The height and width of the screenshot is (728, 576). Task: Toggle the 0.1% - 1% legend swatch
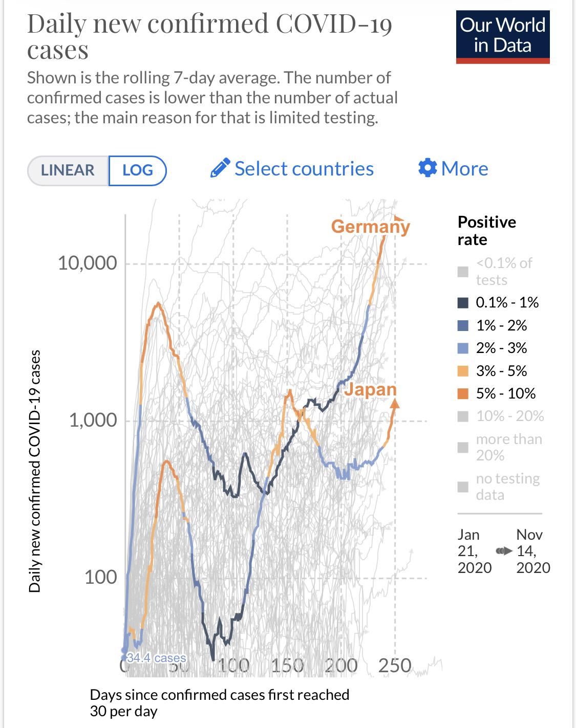463,303
